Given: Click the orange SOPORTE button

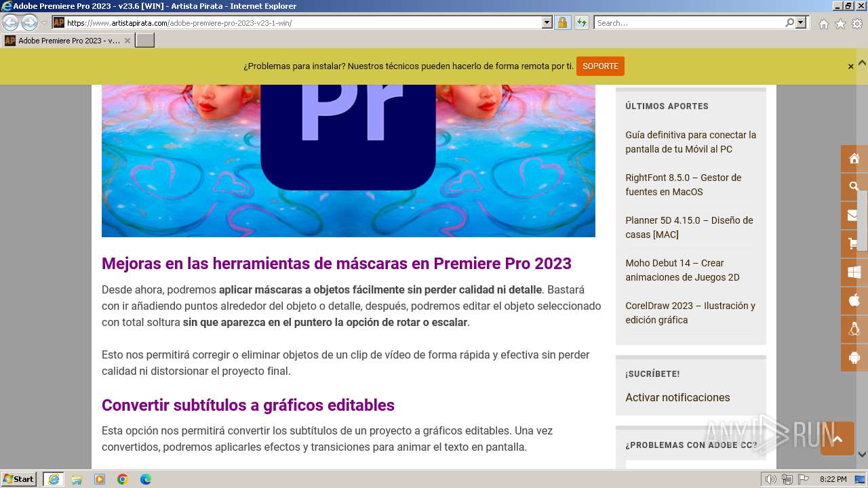Looking at the screenshot, I should [x=600, y=66].
